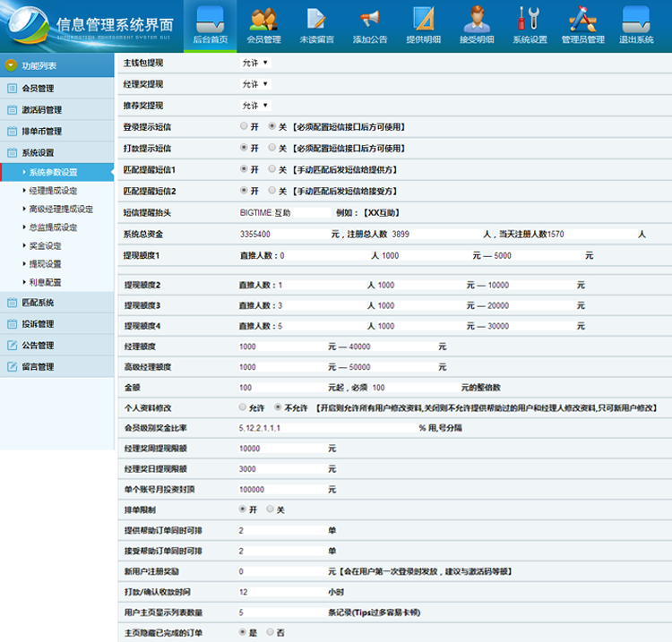Click 添加公告 megaphone icon

[369, 20]
